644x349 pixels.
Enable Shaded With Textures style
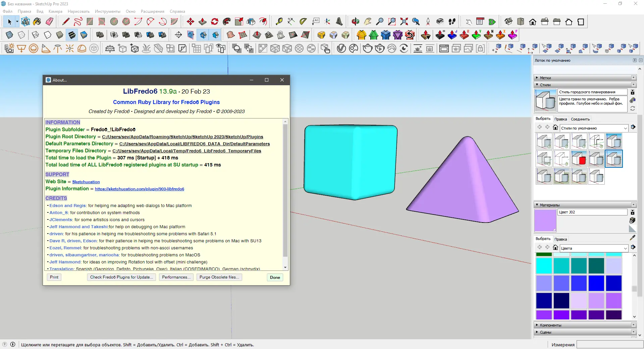(72, 35)
